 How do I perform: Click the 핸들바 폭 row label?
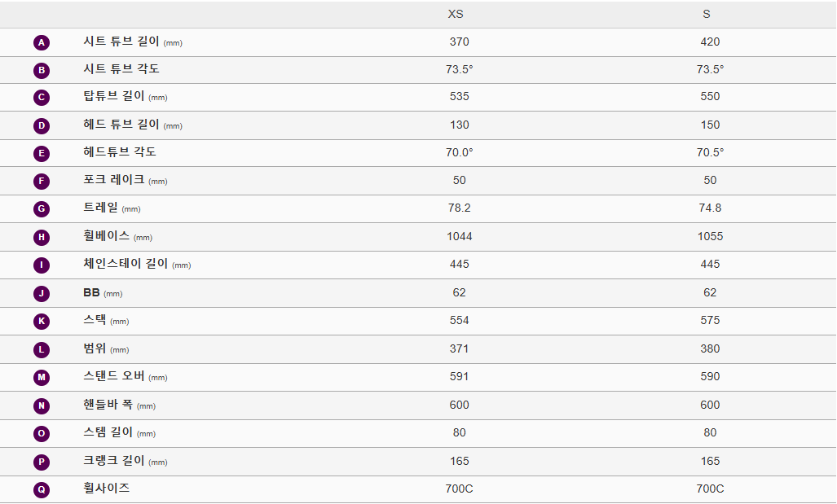click(x=108, y=405)
